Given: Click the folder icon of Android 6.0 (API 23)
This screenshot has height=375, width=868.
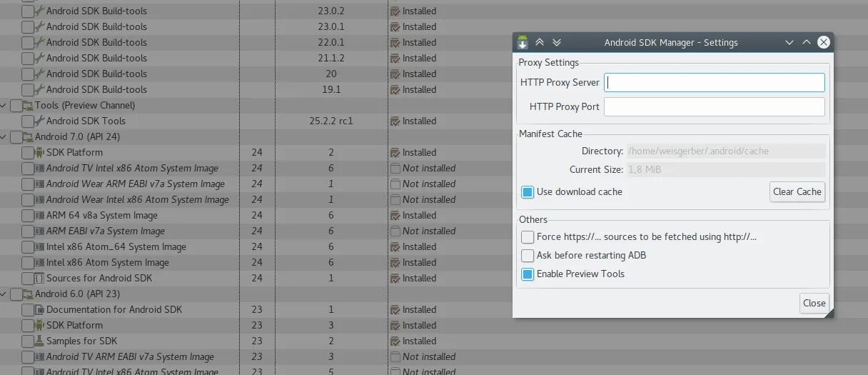Looking at the screenshot, I should pos(28,294).
